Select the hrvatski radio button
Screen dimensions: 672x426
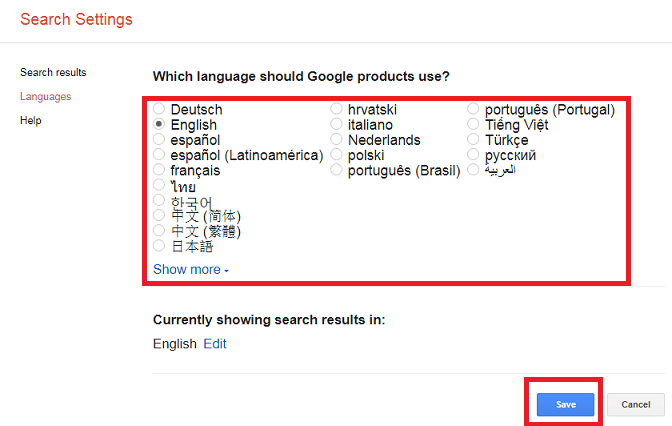[x=337, y=109]
